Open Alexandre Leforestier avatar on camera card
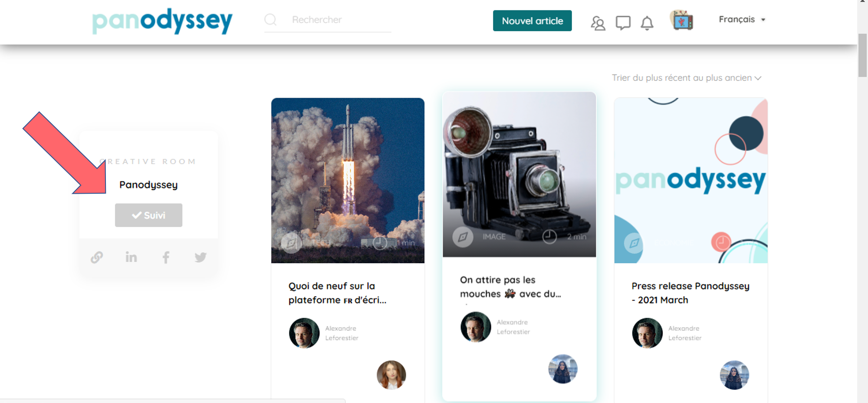868x403 pixels. [x=476, y=327]
